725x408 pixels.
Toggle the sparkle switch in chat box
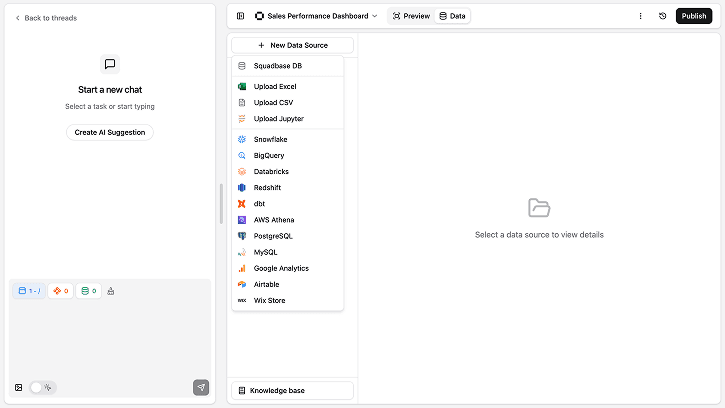pos(43,387)
